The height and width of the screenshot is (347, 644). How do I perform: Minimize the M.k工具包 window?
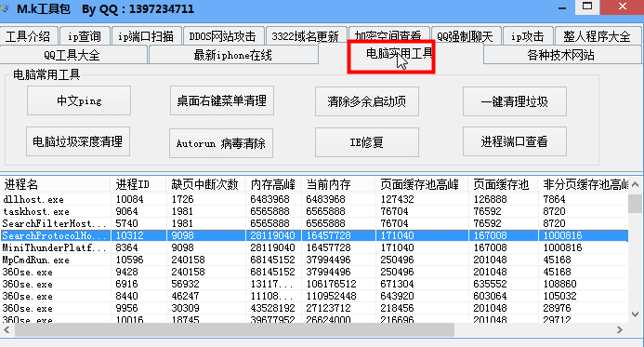click(x=562, y=7)
